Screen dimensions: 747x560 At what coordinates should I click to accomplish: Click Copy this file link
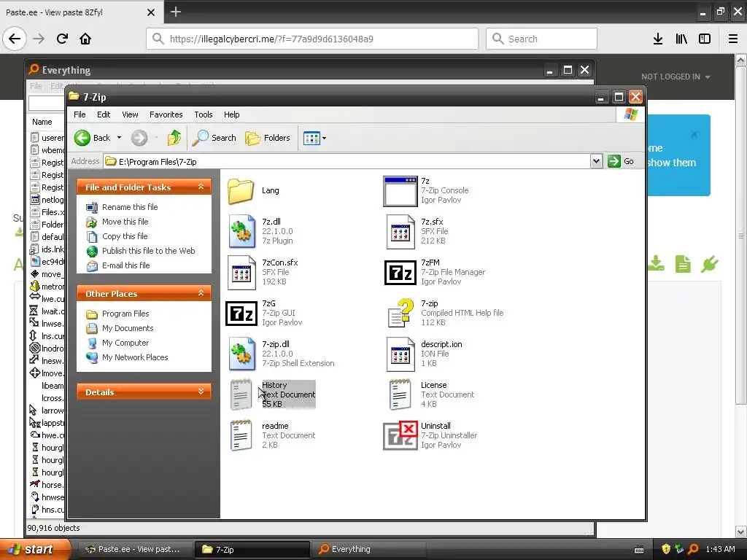(125, 236)
